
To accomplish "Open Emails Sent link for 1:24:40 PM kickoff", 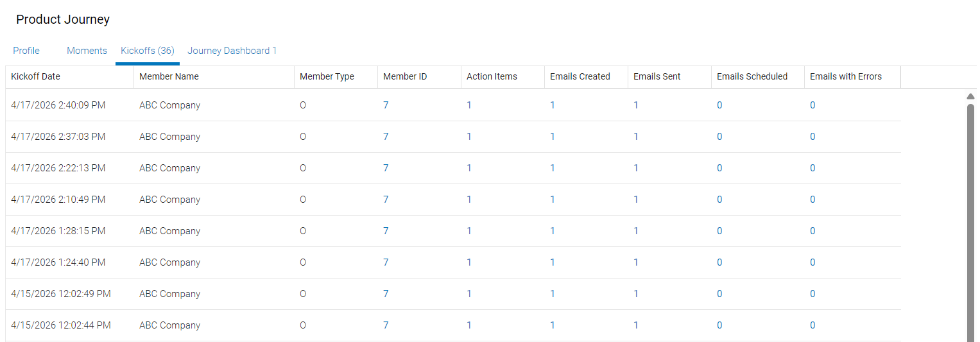I will click(x=636, y=262).
